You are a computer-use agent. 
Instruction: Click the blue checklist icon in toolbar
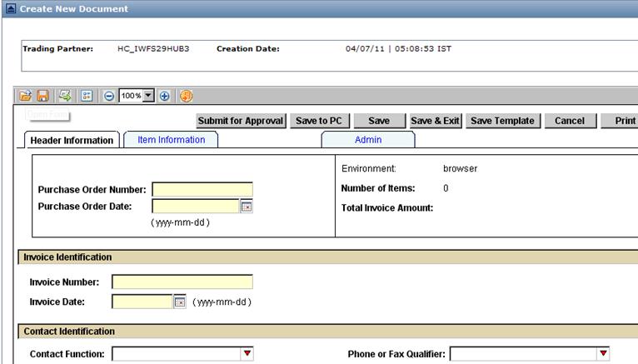[x=87, y=96]
